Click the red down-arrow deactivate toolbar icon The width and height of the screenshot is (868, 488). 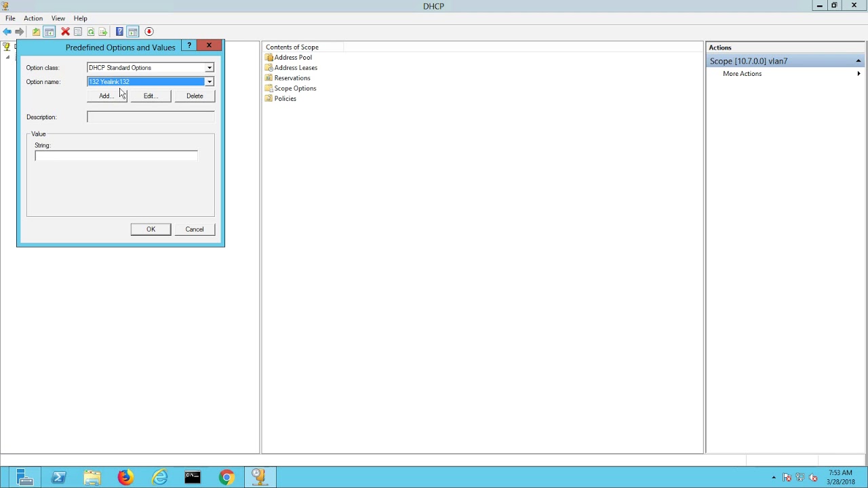pyautogui.click(x=149, y=32)
